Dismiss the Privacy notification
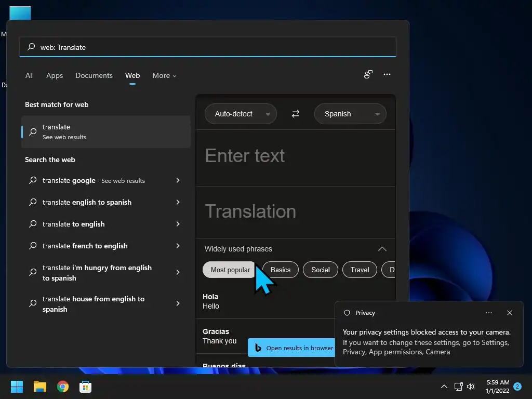This screenshot has height=399, width=532. [x=510, y=313]
